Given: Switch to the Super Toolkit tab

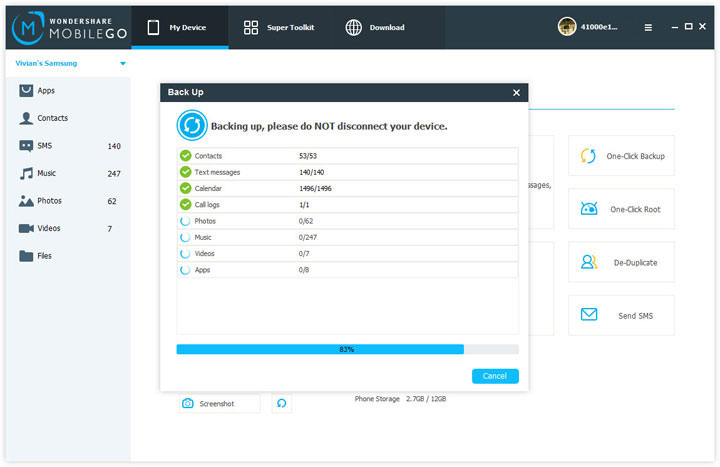Looking at the screenshot, I should 279,28.
